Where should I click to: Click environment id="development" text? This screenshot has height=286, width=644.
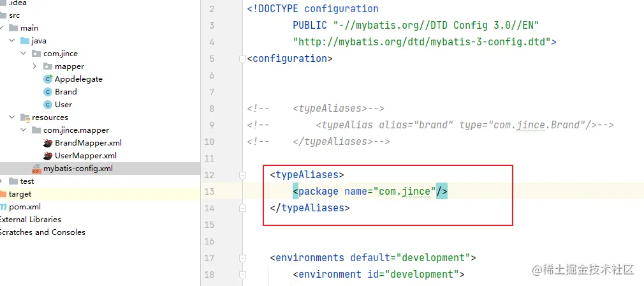pos(378,275)
